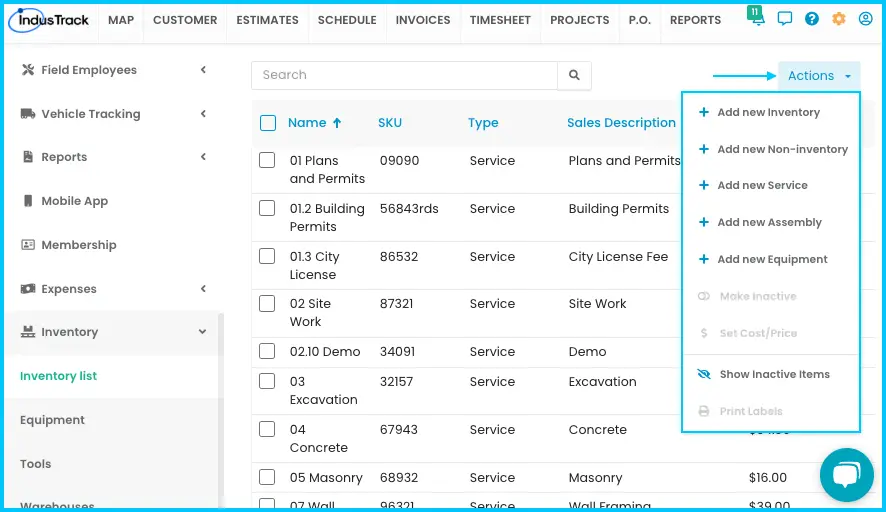886x512 pixels.
Task: Open the ESTIMATES top navigation tab
Action: [x=267, y=20]
